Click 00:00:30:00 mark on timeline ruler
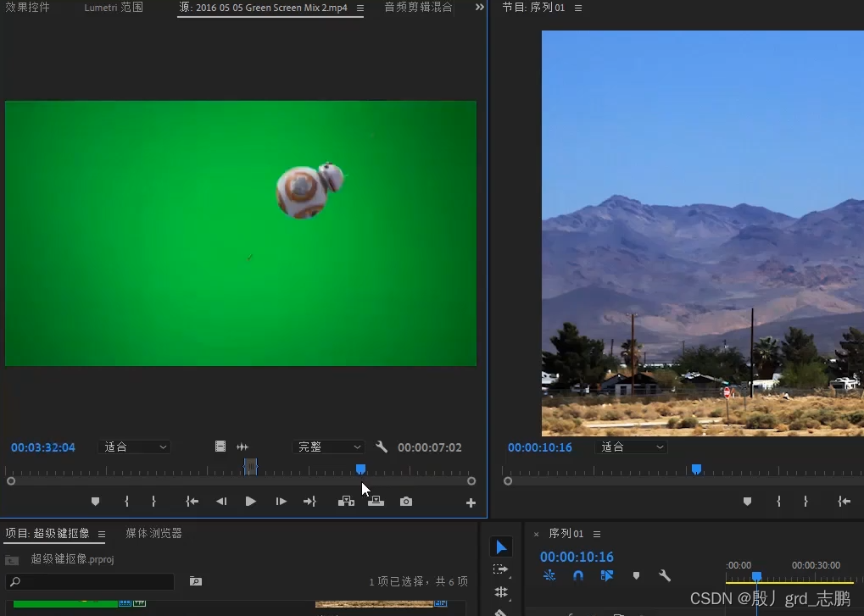864x616 pixels. tap(816, 565)
